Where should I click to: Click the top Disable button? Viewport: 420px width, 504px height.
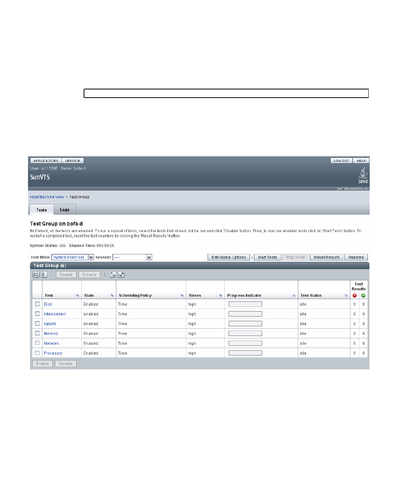click(x=89, y=275)
